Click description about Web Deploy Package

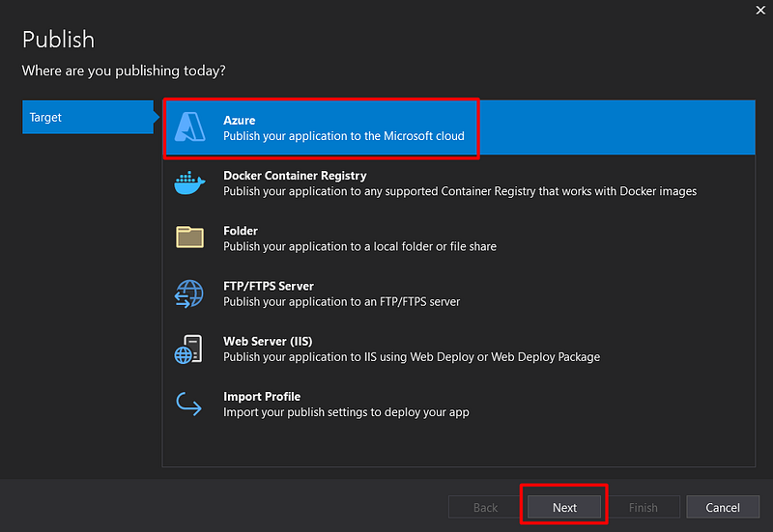412,356
